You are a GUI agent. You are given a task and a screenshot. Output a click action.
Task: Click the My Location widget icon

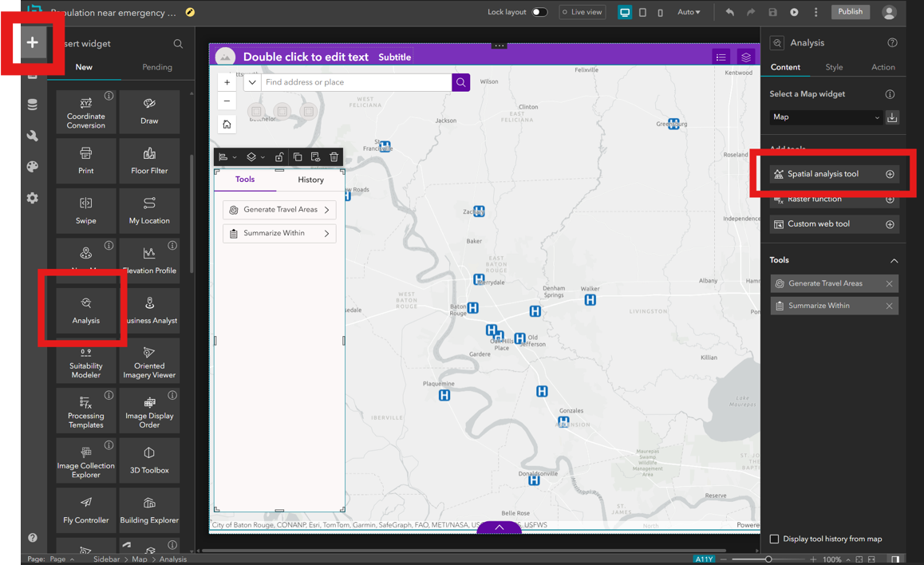coord(149,210)
